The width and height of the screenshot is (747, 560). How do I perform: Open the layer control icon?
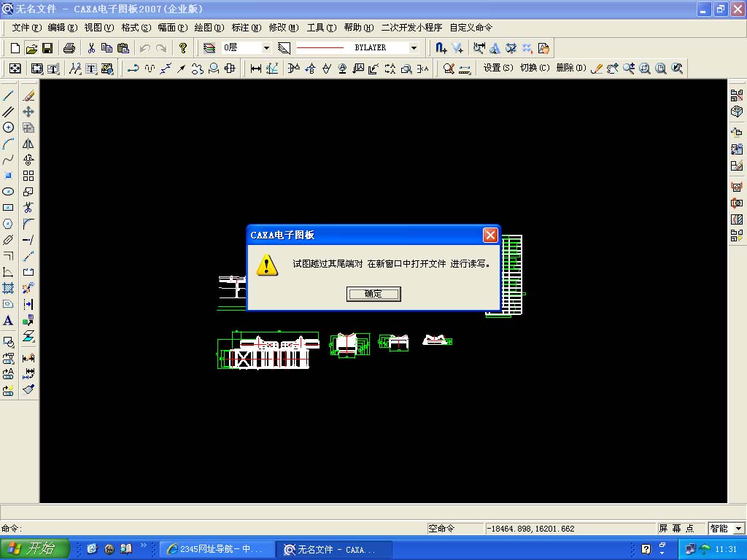[209, 47]
